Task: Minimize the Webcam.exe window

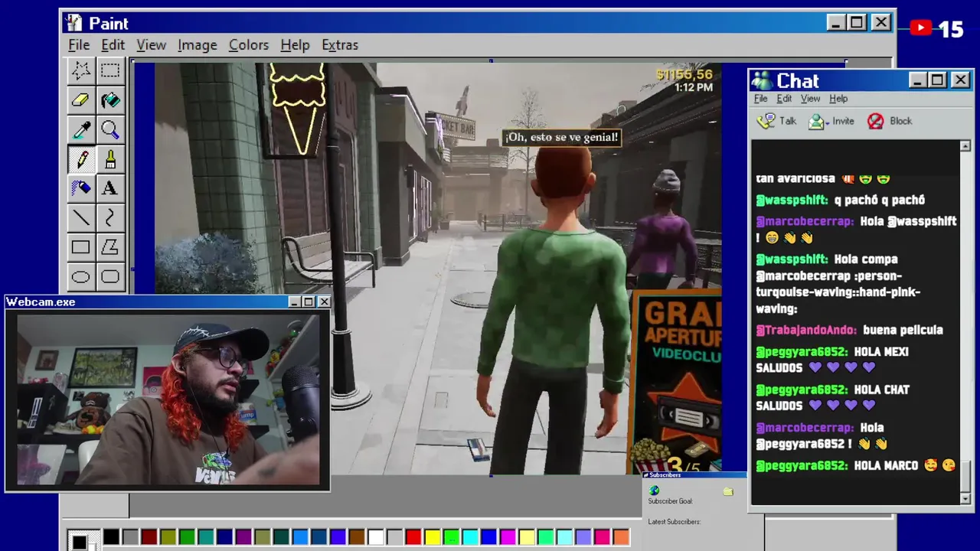Action: (x=294, y=302)
